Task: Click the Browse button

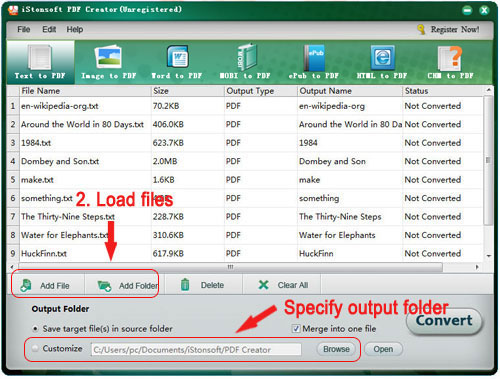Action: coord(336,349)
